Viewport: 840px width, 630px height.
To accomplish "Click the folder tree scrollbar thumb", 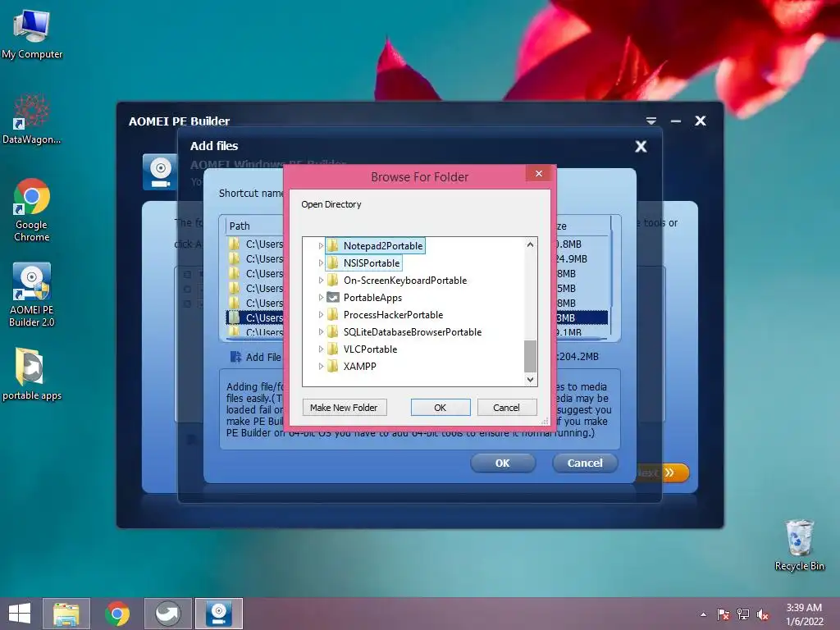I will pos(530,356).
